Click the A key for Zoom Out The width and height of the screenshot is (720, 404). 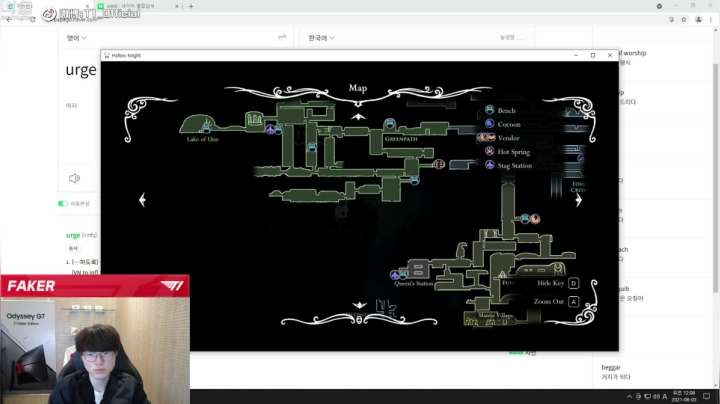(x=573, y=302)
